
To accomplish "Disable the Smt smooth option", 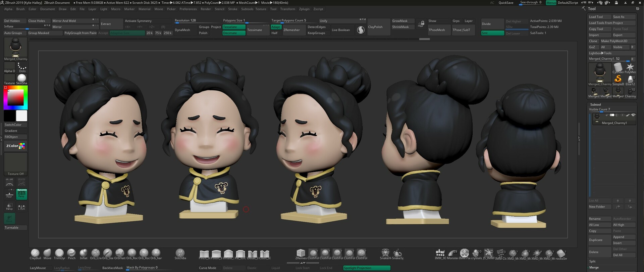I will (x=492, y=33).
